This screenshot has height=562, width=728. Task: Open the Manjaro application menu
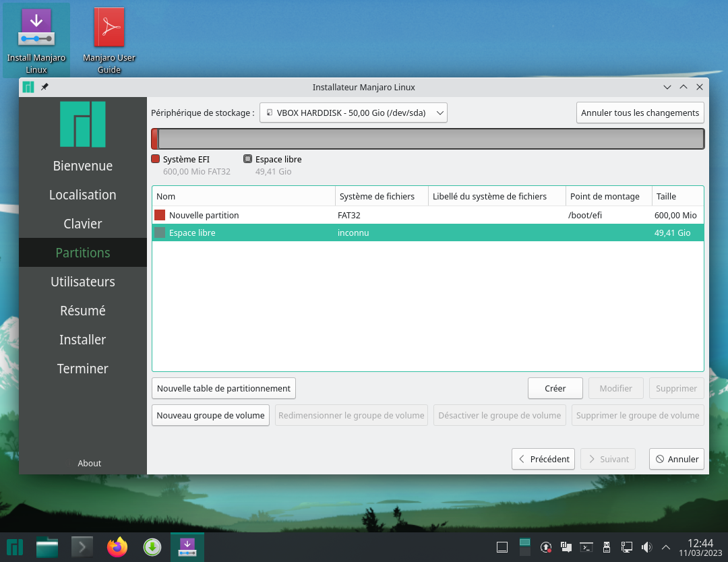[13, 547]
